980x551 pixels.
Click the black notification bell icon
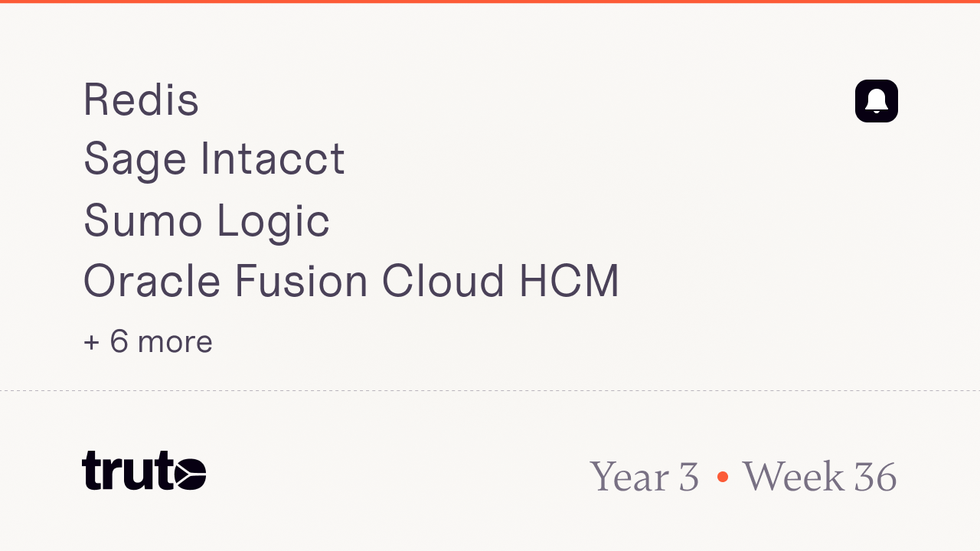click(877, 101)
